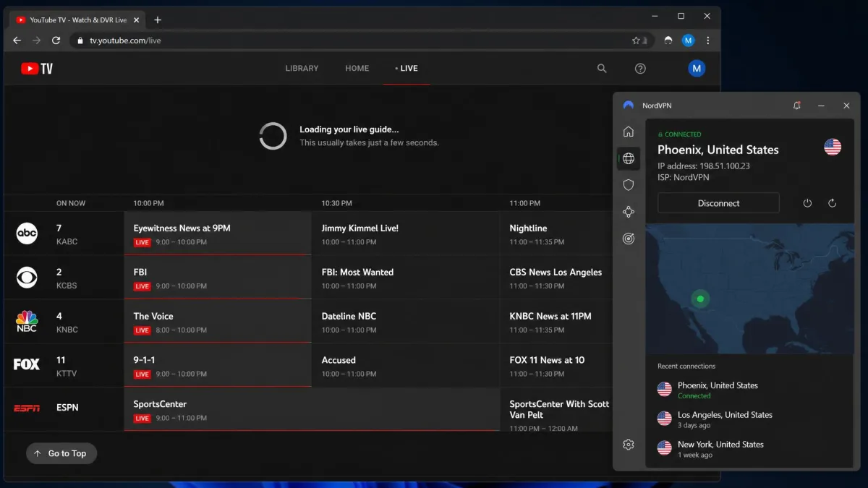Click the 11:00 PM time header

click(x=524, y=203)
